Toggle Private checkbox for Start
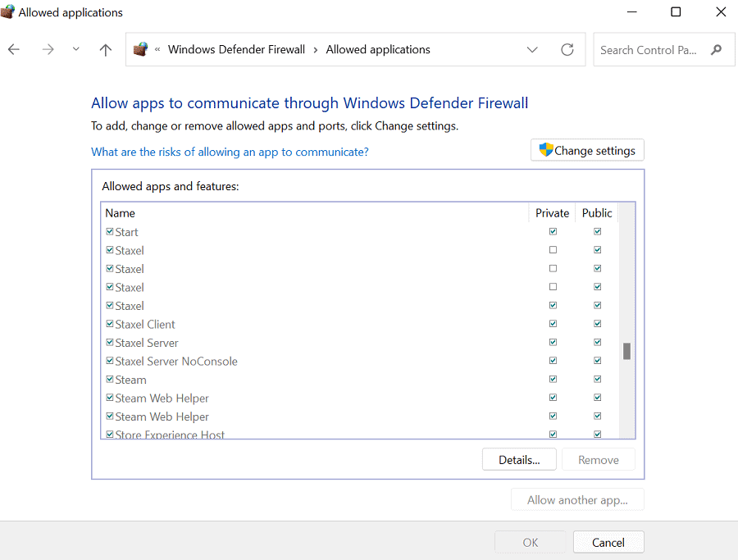The height and width of the screenshot is (560, 738). [x=553, y=231]
